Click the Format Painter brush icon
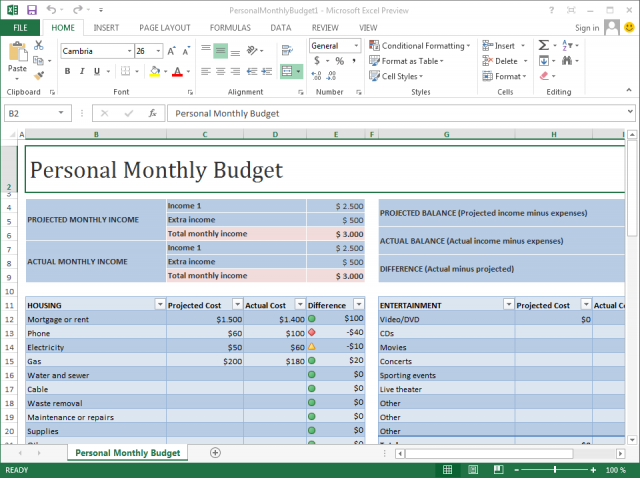 pyautogui.click(x=38, y=74)
